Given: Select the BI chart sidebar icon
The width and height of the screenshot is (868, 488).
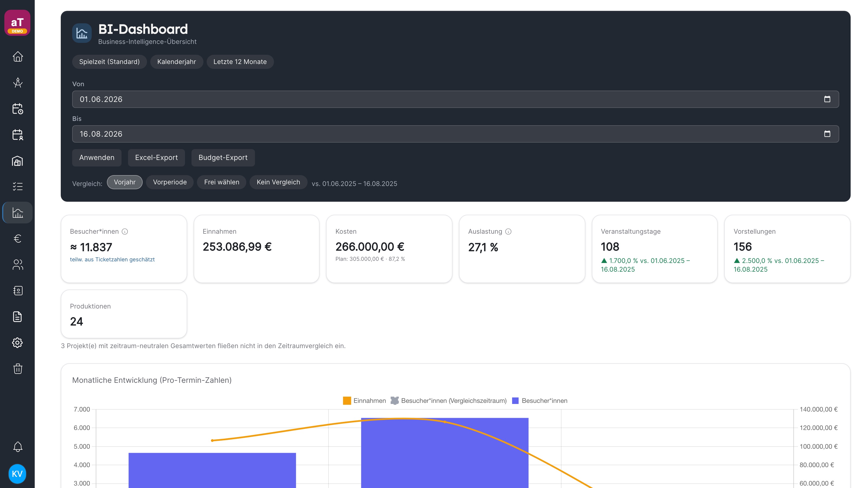Looking at the screenshot, I should 18,213.
